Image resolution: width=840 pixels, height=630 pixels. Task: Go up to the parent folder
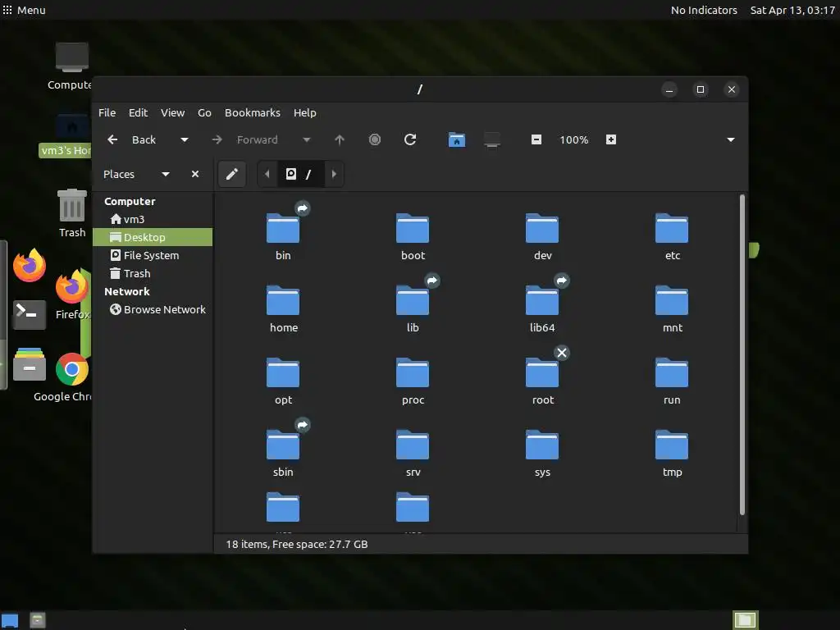tap(339, 139)
